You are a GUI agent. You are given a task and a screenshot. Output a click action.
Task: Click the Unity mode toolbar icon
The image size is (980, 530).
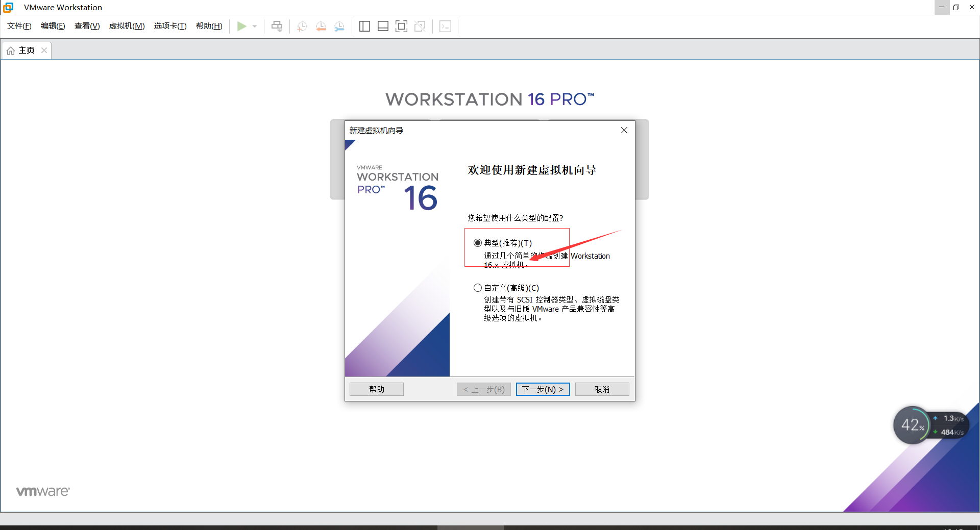pos(420,27)
